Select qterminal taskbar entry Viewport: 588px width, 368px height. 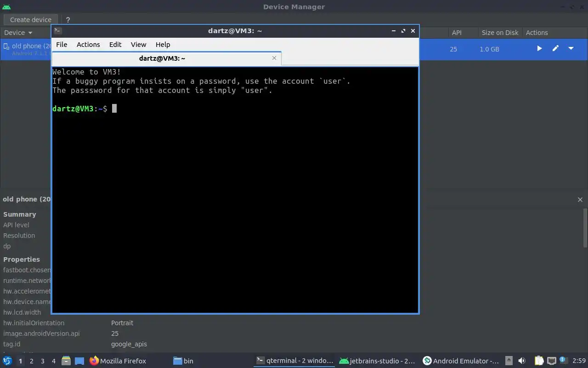(x=295, y=361)
